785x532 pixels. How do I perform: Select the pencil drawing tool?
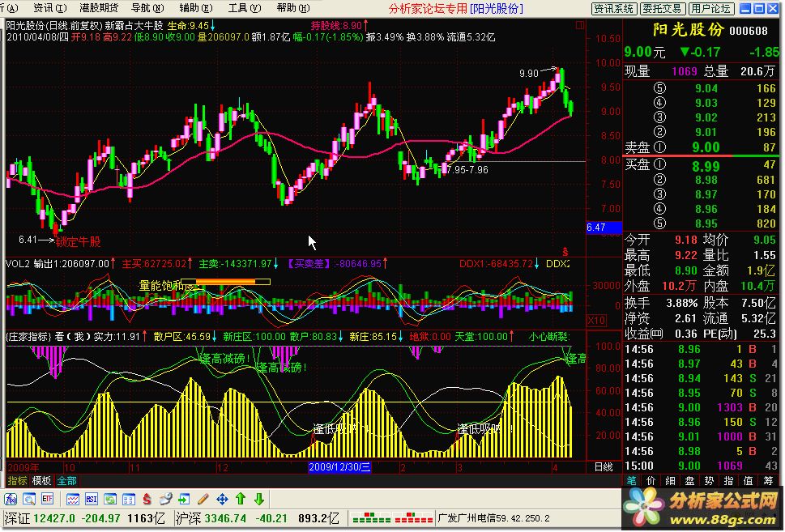point(203,499)
